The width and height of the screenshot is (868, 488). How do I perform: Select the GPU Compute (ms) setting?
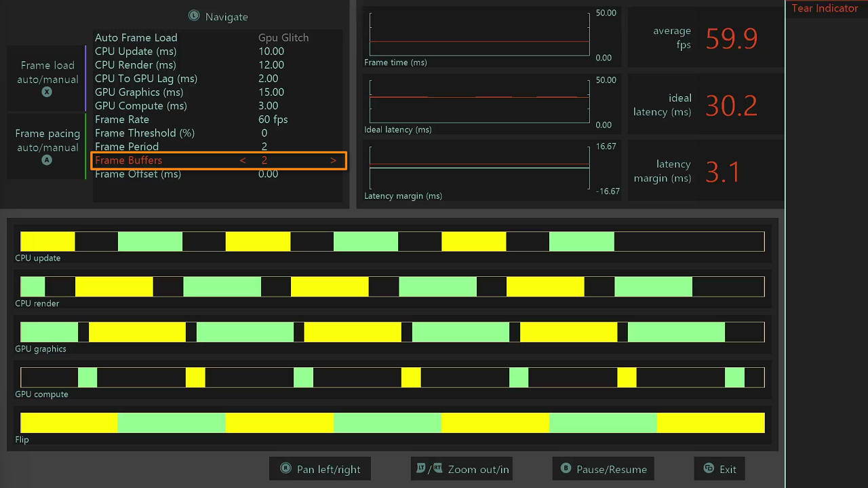[218, 105]
